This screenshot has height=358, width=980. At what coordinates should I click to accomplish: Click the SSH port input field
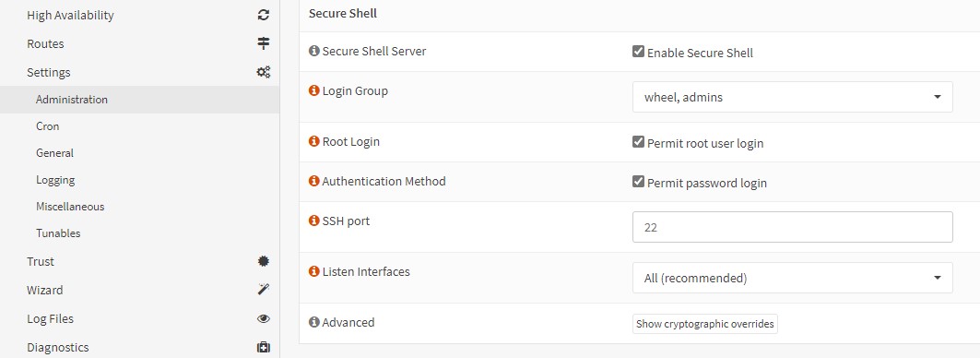[x=793, y=227]
